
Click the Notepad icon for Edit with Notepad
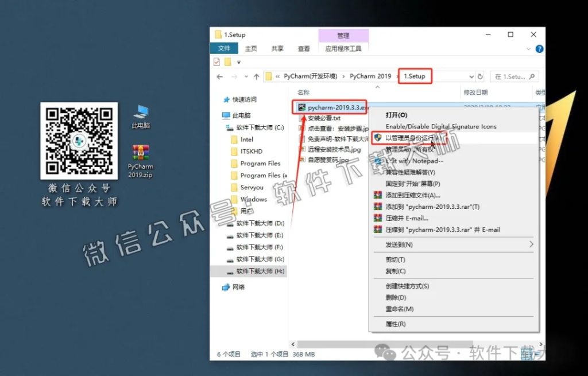378,160
